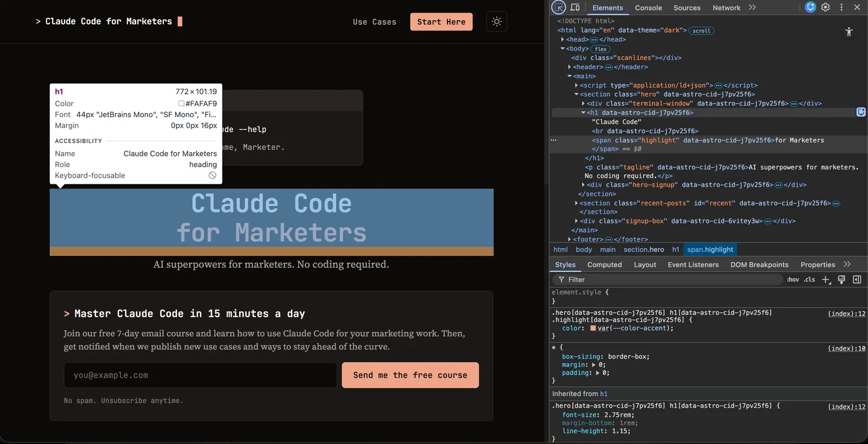
Task: Open the AI assistance icon in DevTools toolbar
Action: click(x=810, y=7)
